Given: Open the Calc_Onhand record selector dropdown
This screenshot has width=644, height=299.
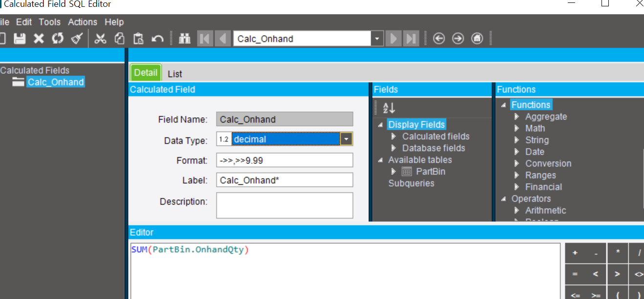Looking at the screenshot, I should (377, 39).
